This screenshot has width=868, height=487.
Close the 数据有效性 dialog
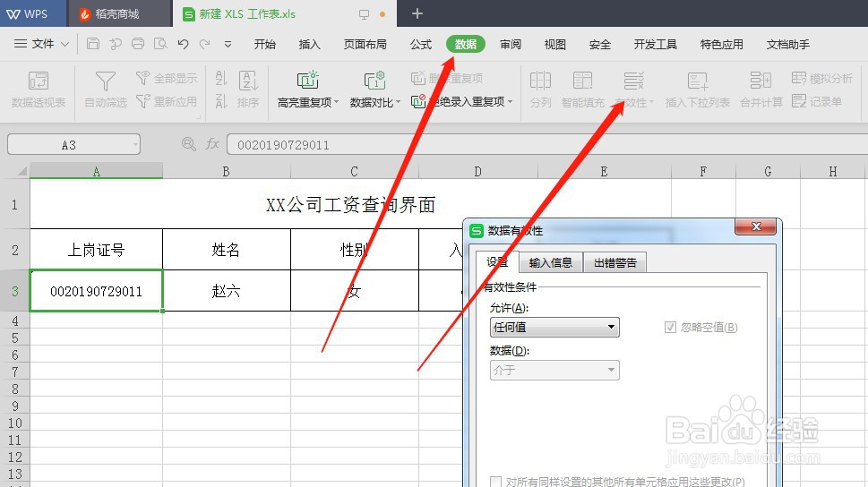[x=756, y=226]
